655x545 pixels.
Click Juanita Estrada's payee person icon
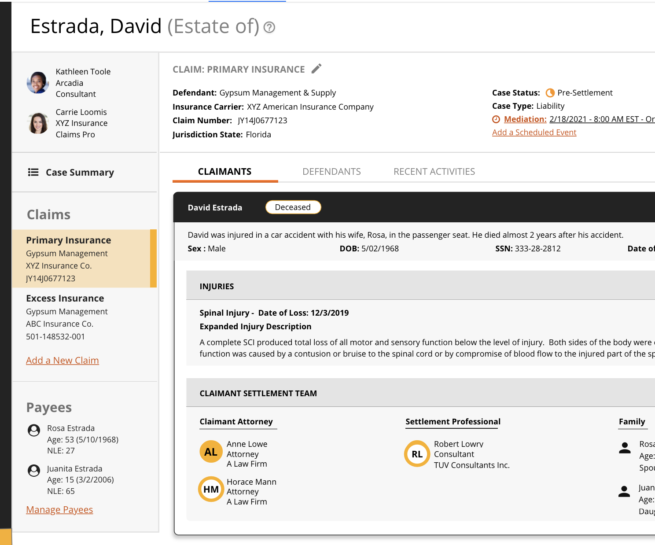pos(34,470)
